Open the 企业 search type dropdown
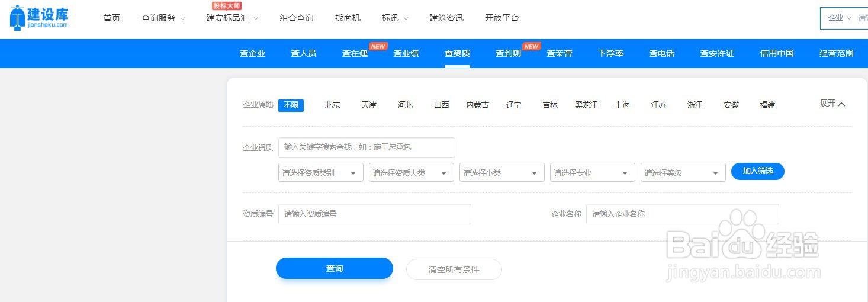868x302 pixels. [840, 18]
